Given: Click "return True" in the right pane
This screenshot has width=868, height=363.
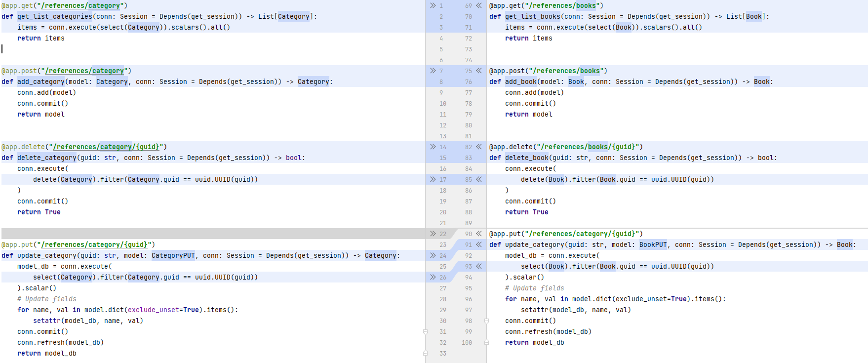Looking at the screenshot, I should coord(527,212).
